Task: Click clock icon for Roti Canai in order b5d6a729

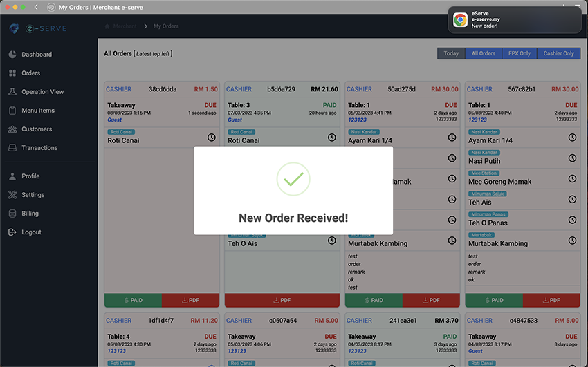Action: click(332, 138)
